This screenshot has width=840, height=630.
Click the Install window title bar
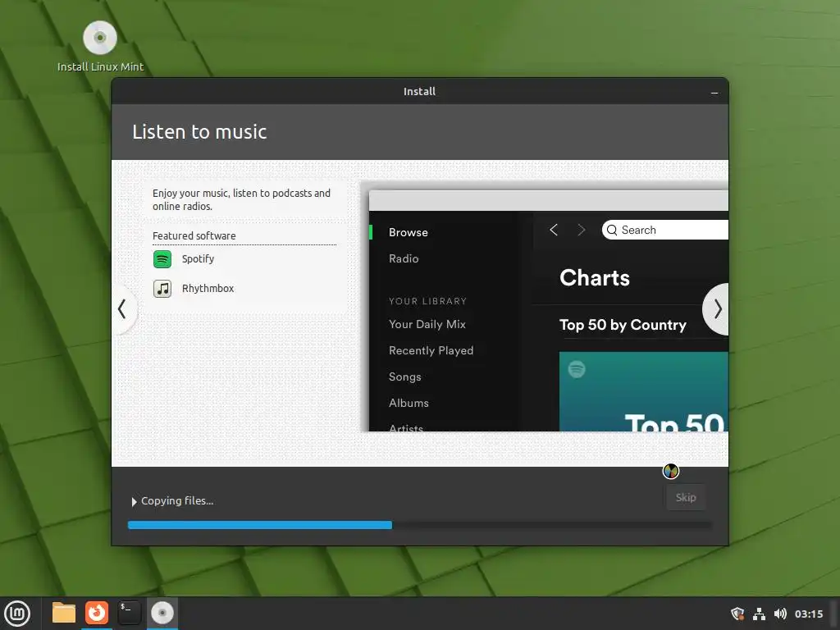click(419, 92)
